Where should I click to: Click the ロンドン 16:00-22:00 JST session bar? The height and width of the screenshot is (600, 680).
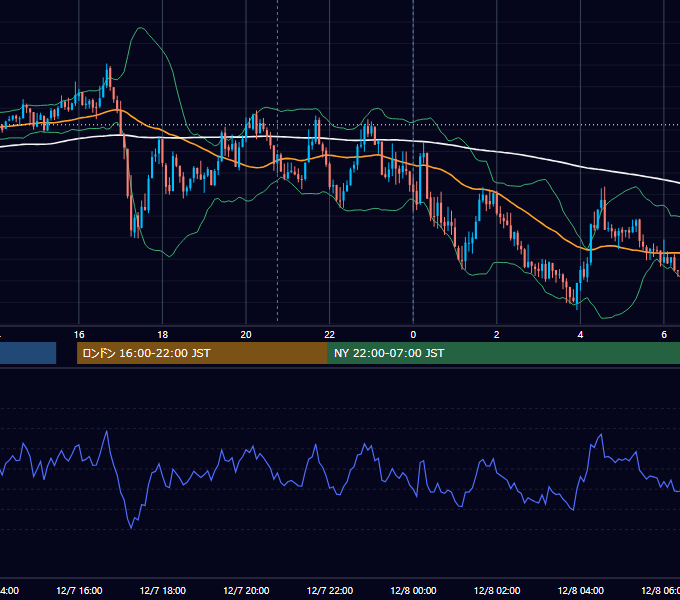pos(202,353)
